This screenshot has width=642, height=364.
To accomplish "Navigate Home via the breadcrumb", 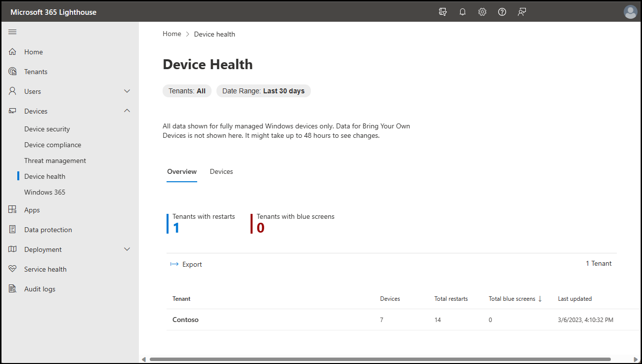I will [x=171, y=34].
